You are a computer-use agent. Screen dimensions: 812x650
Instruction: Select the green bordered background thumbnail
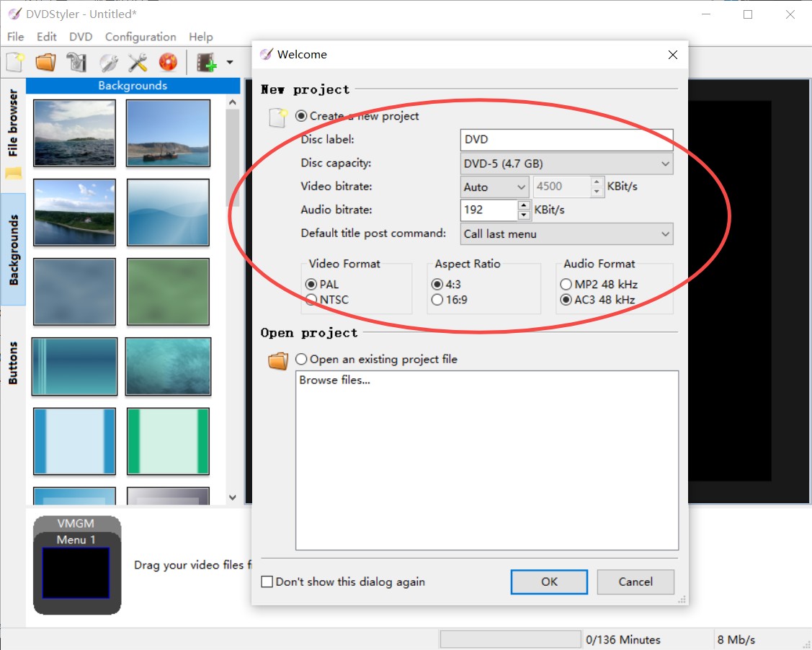tap(169, 441)
